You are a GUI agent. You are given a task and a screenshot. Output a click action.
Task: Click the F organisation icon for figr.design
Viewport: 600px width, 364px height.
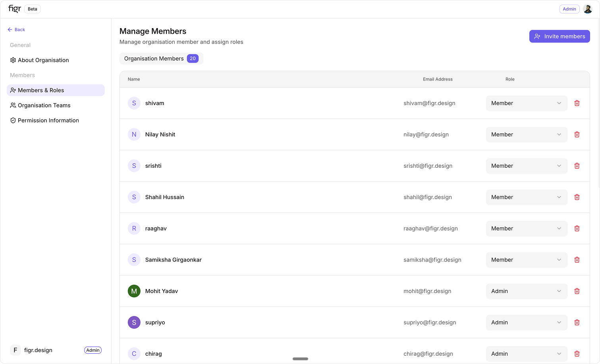15,350
